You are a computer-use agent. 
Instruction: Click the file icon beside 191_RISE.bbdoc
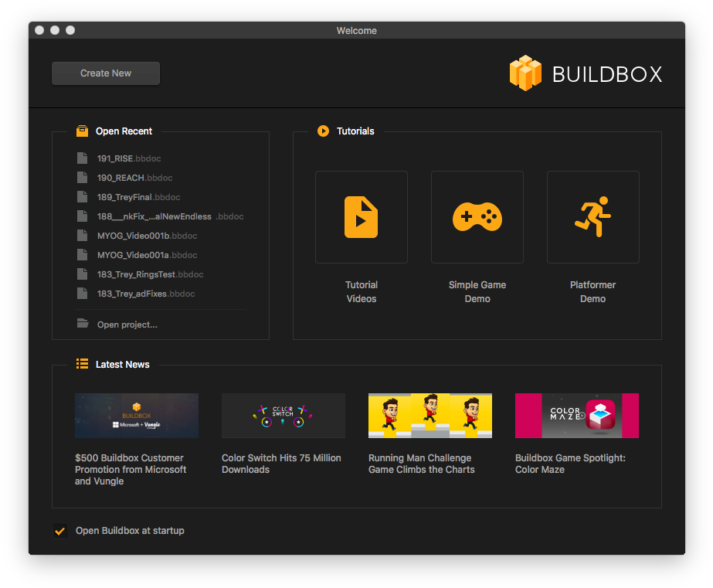pos(83,158)
